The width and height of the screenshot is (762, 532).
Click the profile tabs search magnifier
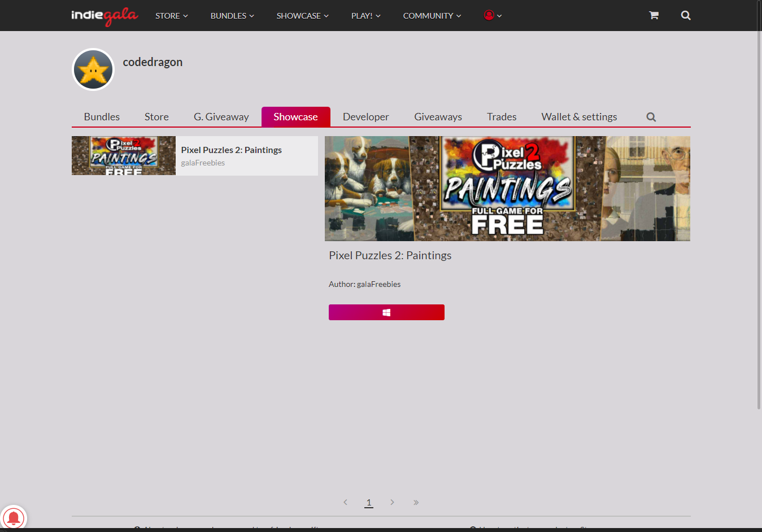click(651, 117)
